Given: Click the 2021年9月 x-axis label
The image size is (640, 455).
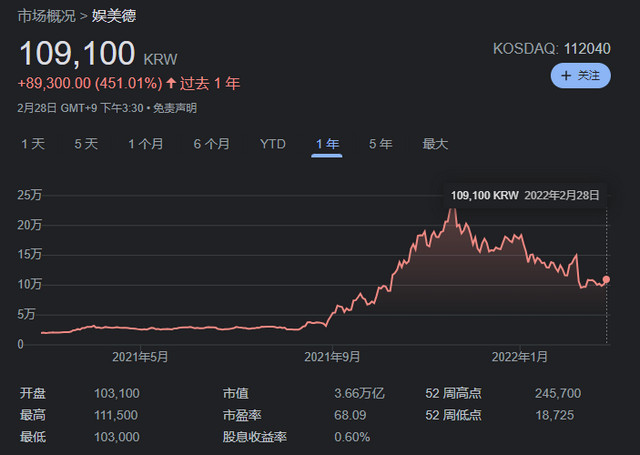Looking at the screenshot, I should (331, 356).
